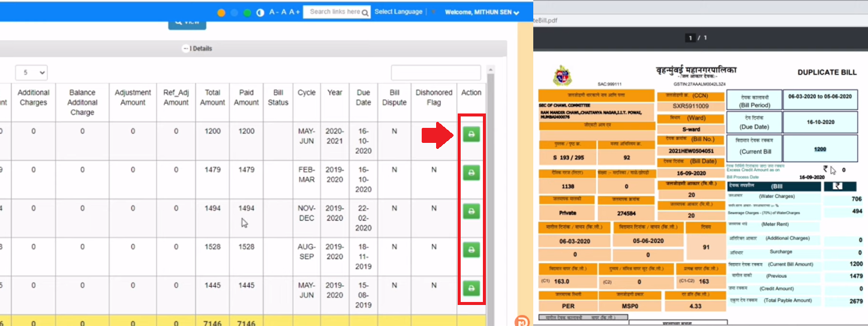This screenshot has height=326, width=868.
Task: Select CCN value SXR5911009 in PDF
Action: pyautogui.click(x=690, y=106)
